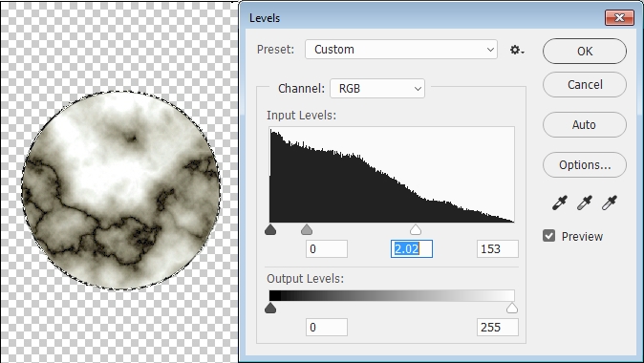Click the output black slider handle
The image size is (644, 363).
(270, 308)
